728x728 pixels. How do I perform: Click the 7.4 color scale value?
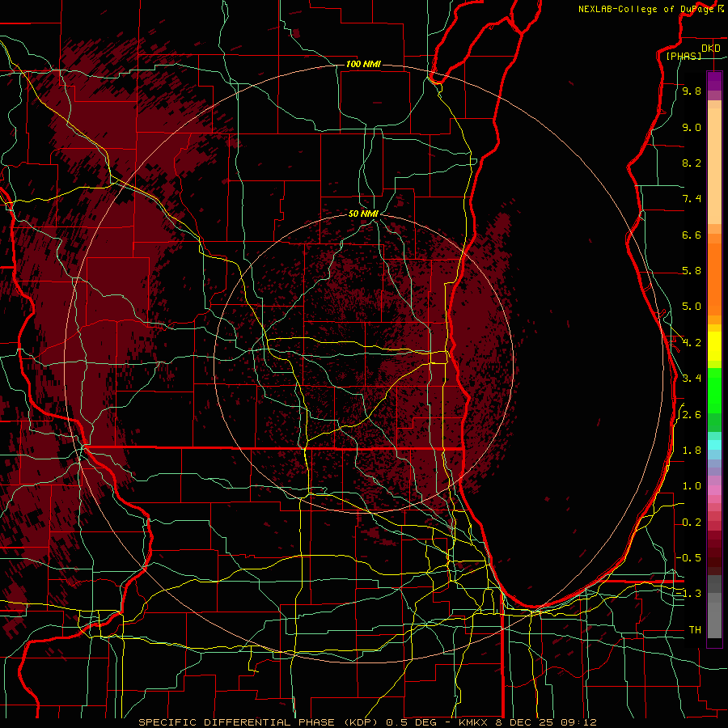(x=692, y=199)
